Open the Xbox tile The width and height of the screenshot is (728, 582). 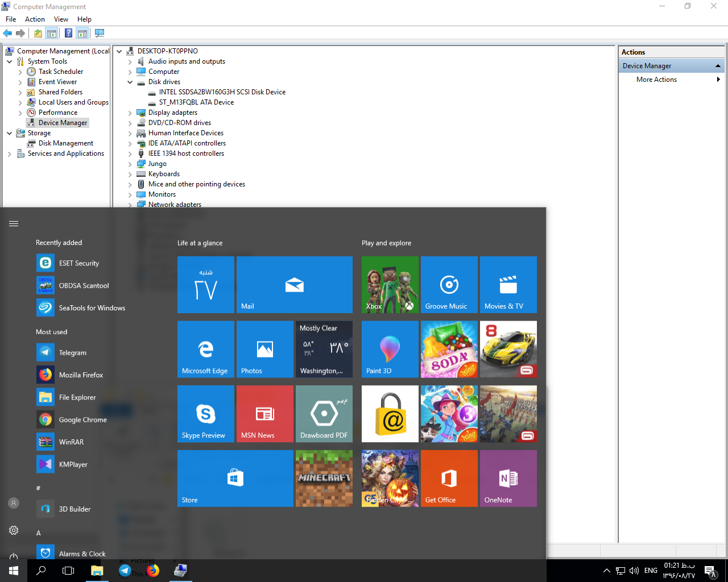coord(390,285)
